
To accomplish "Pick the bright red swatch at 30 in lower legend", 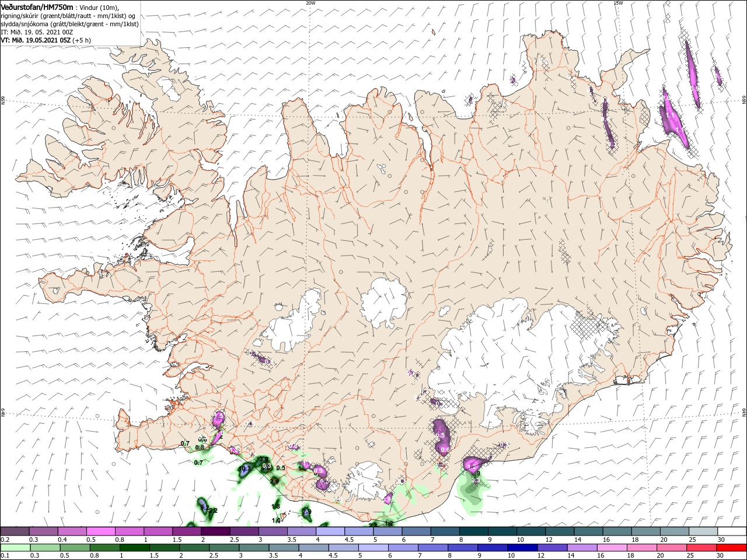I will coord(731,547).
